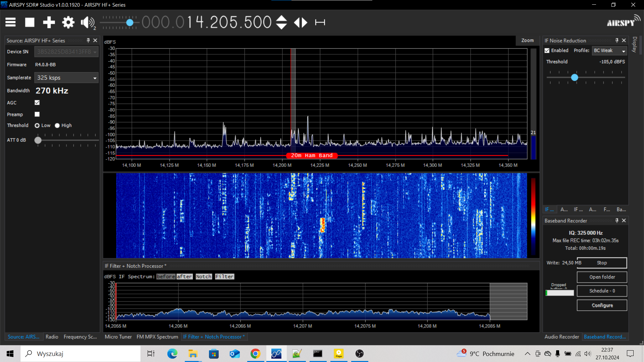
Task: Click the main frequency display digits
Action: (x=207, y=22)
